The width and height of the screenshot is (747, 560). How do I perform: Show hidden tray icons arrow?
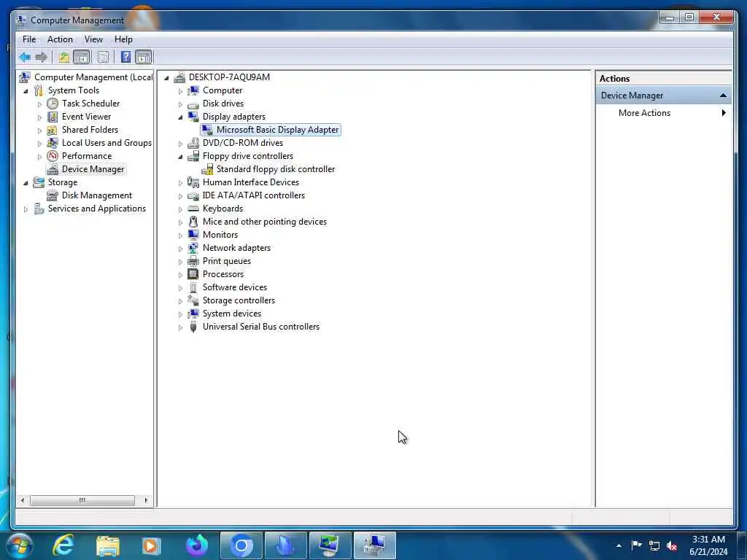tap(619, 545)
